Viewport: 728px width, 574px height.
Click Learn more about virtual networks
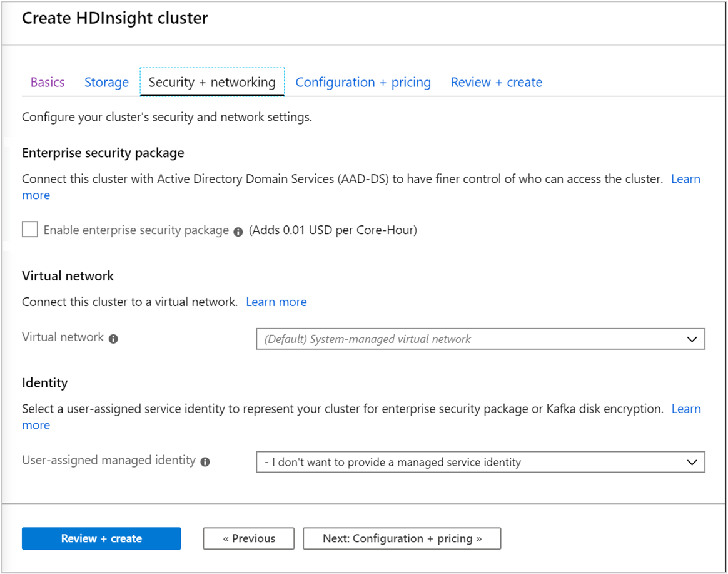276,302
